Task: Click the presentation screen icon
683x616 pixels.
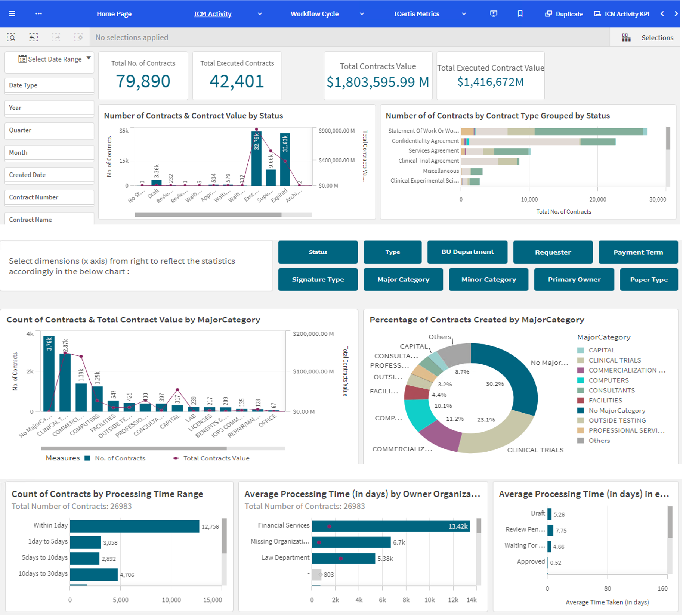Action: [x=494, y=14]
